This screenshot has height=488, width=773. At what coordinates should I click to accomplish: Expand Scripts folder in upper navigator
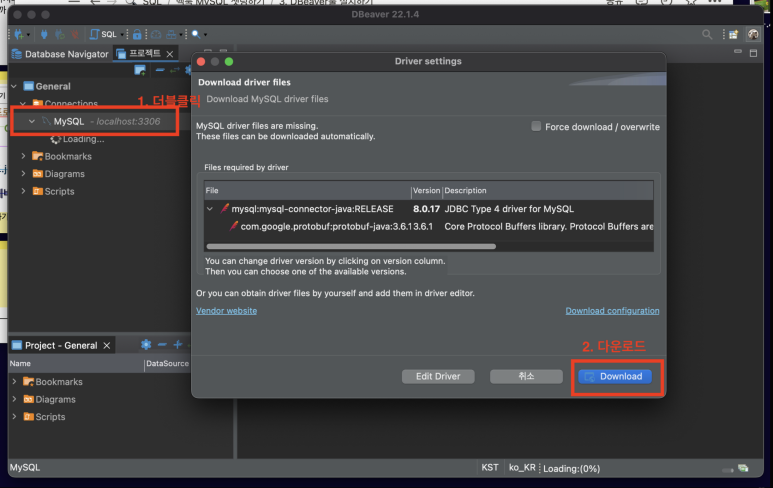pos(23,191)
